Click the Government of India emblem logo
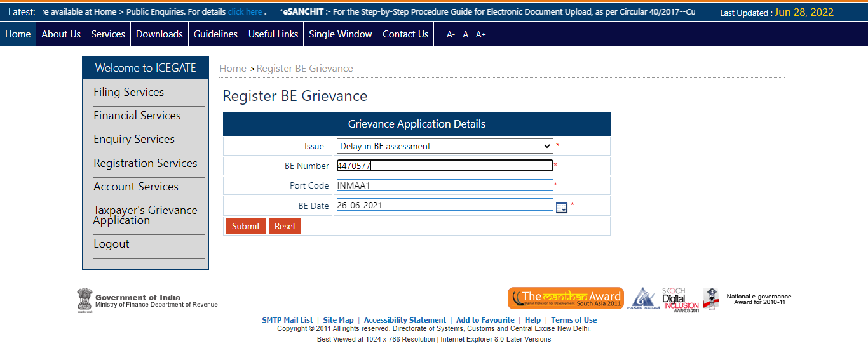The width and height of the screenshot is (868, 360). pos(85,299)
